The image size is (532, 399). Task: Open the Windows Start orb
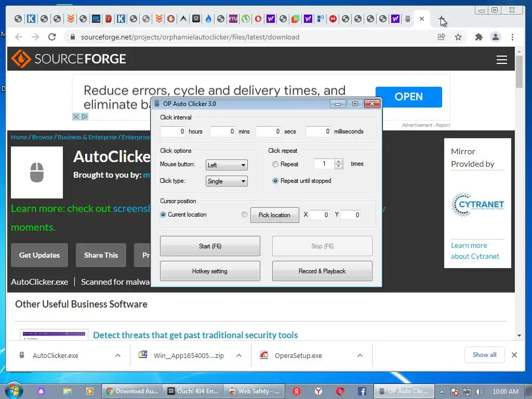[x=14, y=391]
